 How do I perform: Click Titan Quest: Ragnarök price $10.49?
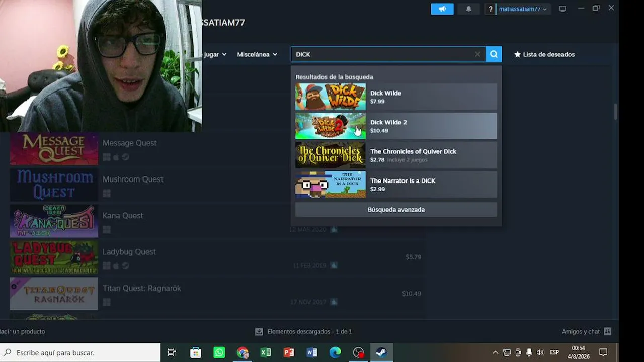point(411,293)
